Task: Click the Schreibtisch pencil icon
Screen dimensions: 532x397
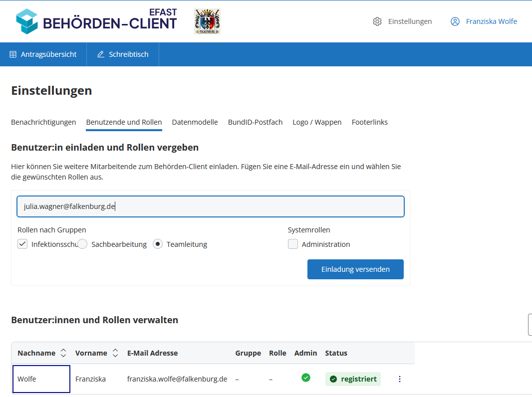Action: (x=101, y=54)
